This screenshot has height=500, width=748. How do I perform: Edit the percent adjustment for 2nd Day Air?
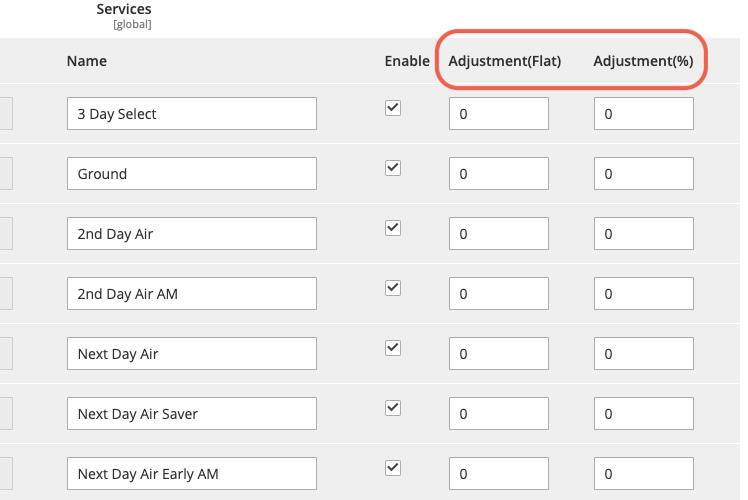pos(643,234)
